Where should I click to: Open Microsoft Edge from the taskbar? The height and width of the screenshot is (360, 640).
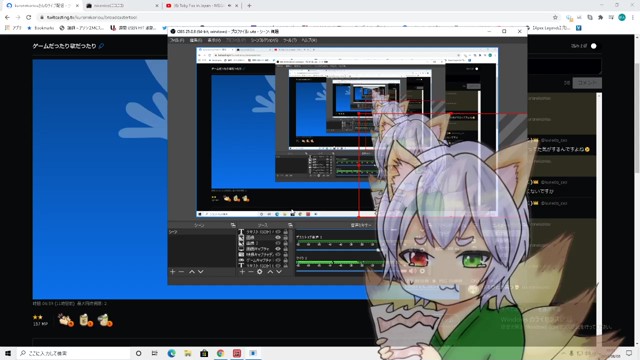[x=171, y=353]
